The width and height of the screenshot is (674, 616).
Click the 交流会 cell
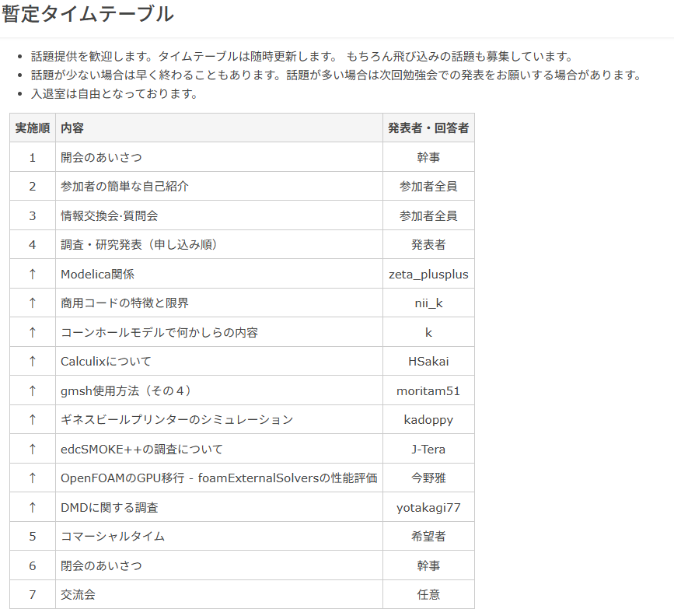click(x=219, y=594)
